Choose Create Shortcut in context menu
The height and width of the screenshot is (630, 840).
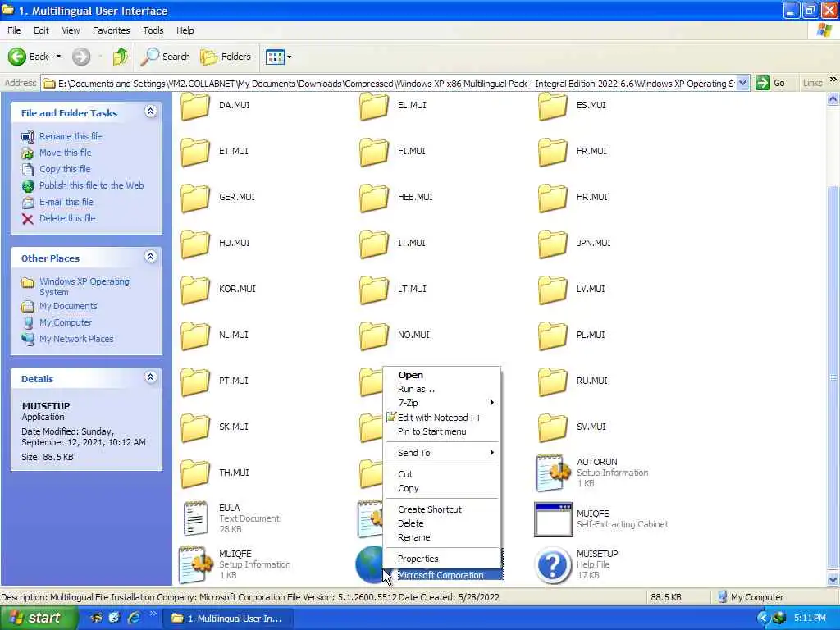coord(442,509)
